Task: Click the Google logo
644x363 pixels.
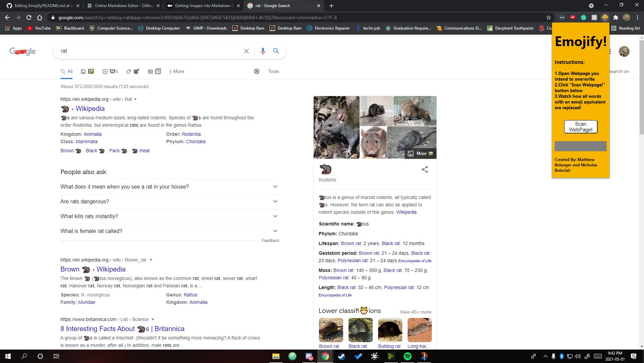Action: pos(22,51)
